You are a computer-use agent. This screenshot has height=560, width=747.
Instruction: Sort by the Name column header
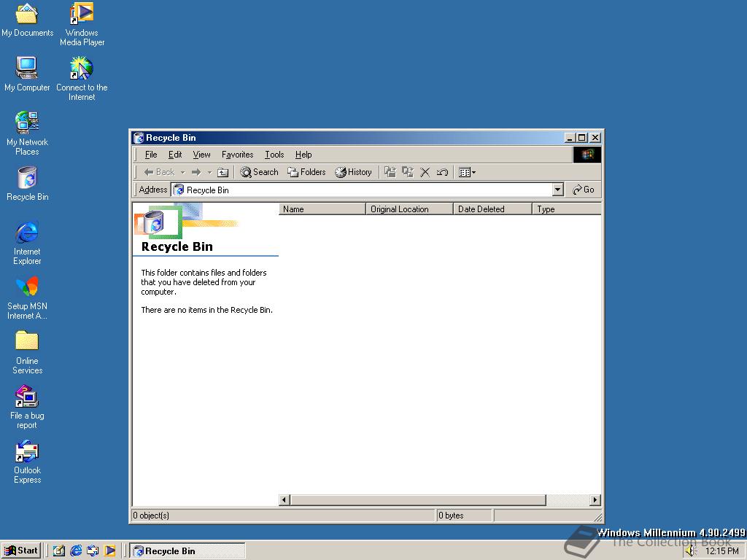point(322,209)
